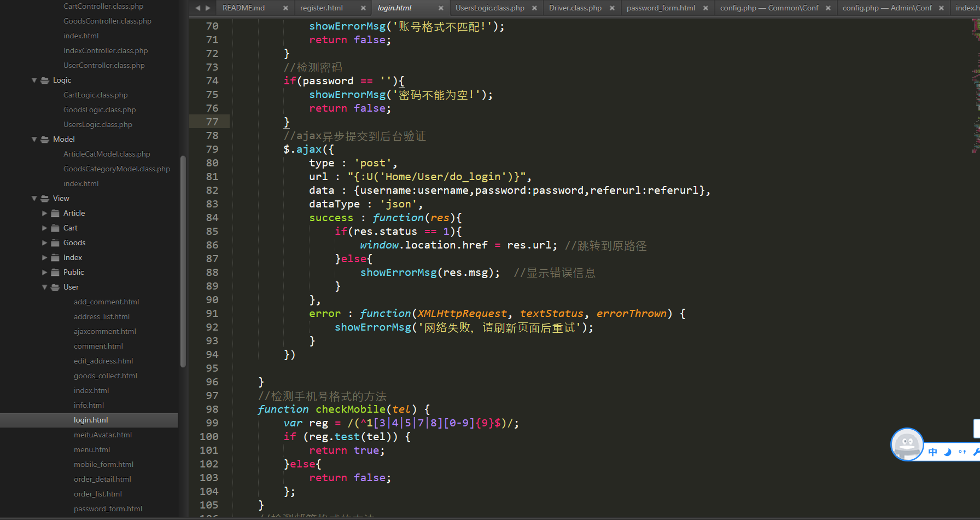The image size is (980, 520).
Task: Go to next tab with right arrow
Action: tap(208, 8)
